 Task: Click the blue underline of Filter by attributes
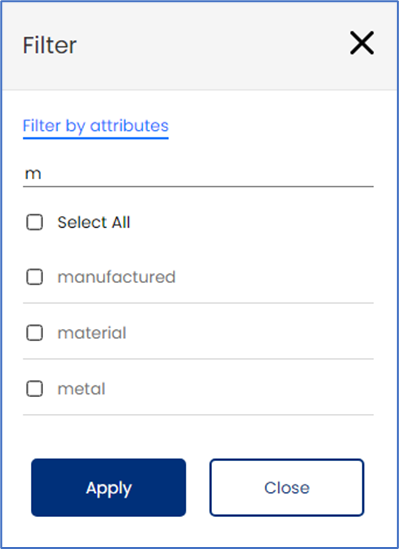96,138
